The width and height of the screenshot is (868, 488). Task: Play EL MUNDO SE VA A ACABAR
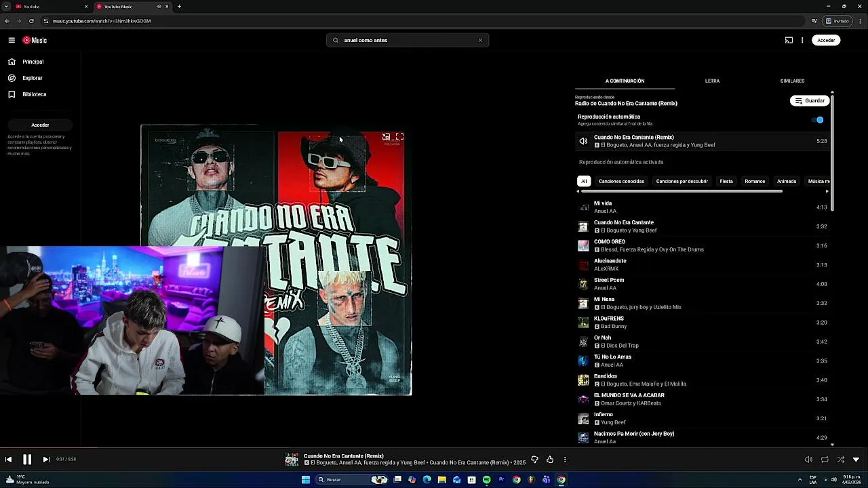[x=703, y=399]
